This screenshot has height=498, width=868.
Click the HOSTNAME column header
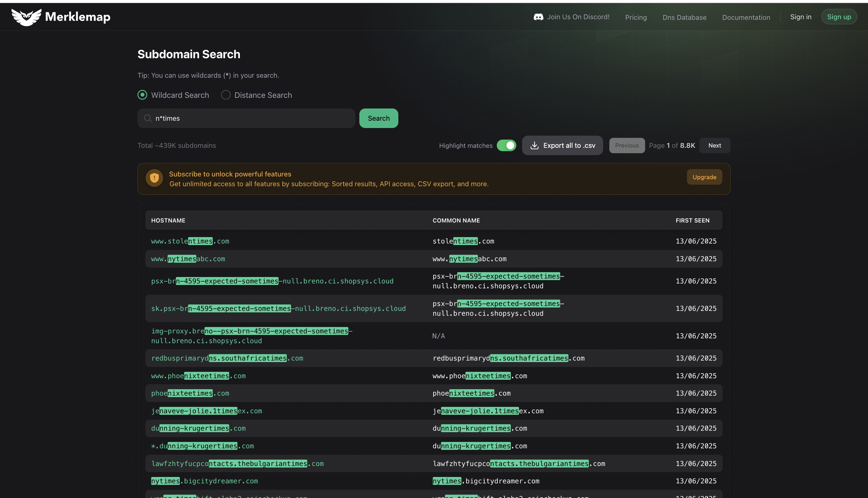tap(168, 220)
